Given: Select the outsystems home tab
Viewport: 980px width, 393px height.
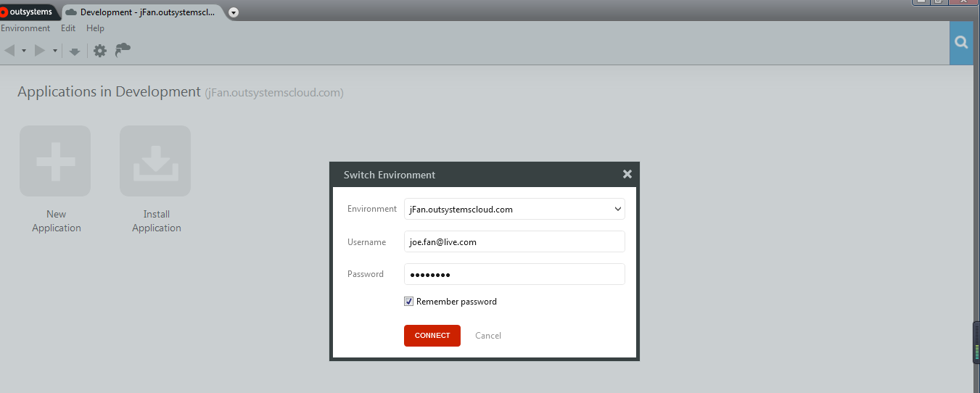Looking at the screenshot, I should tap(28, 12).
